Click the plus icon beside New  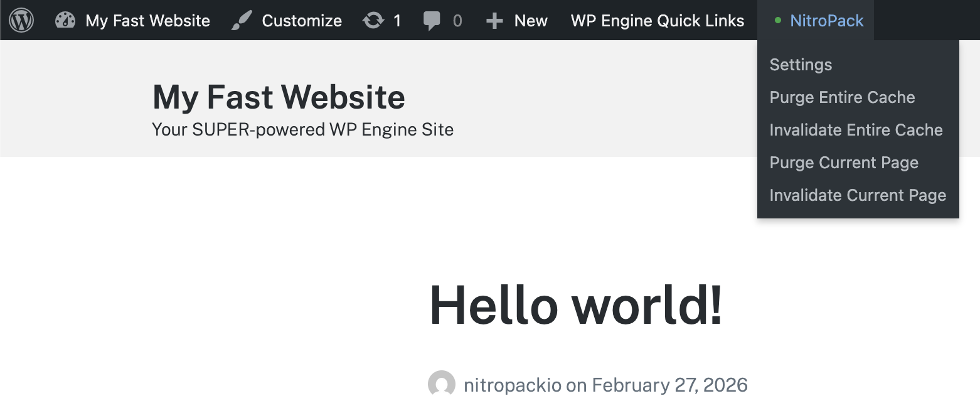[494, 21]
